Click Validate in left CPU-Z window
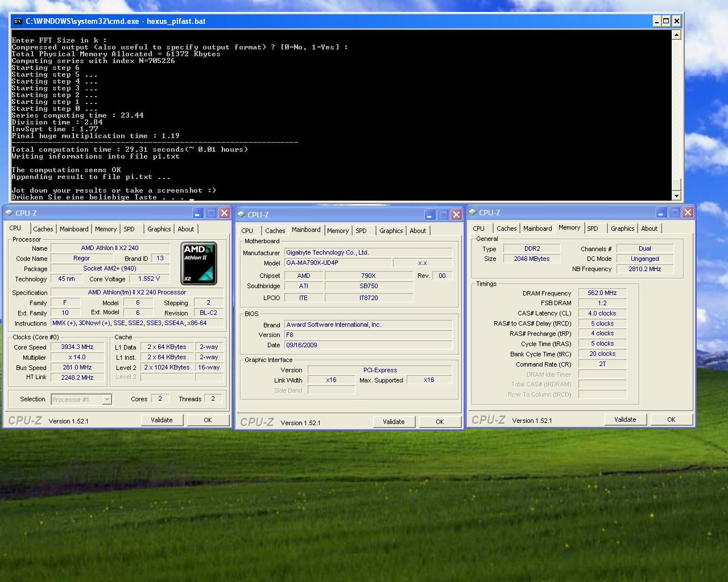This screenshot has height=582, width=728. pyautogui.click(x=162, y=420)
